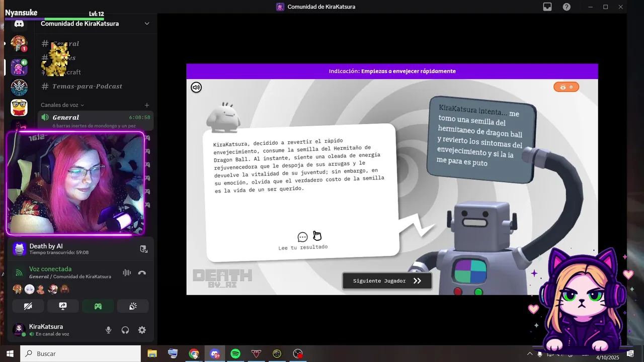Viewport: 644px width, 362px height.
Task: Open OBS Studio from the taskbar
Action: [298, 353]
